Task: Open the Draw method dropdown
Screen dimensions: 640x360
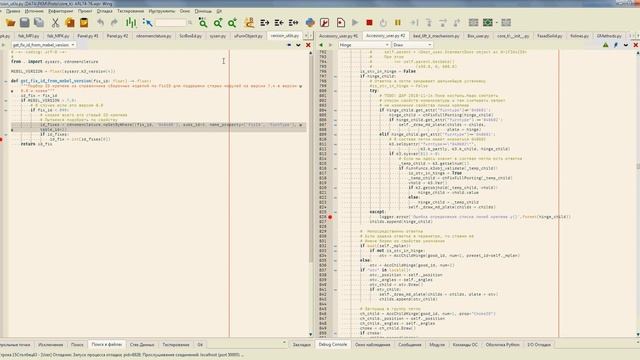Action: pos(412,45)
